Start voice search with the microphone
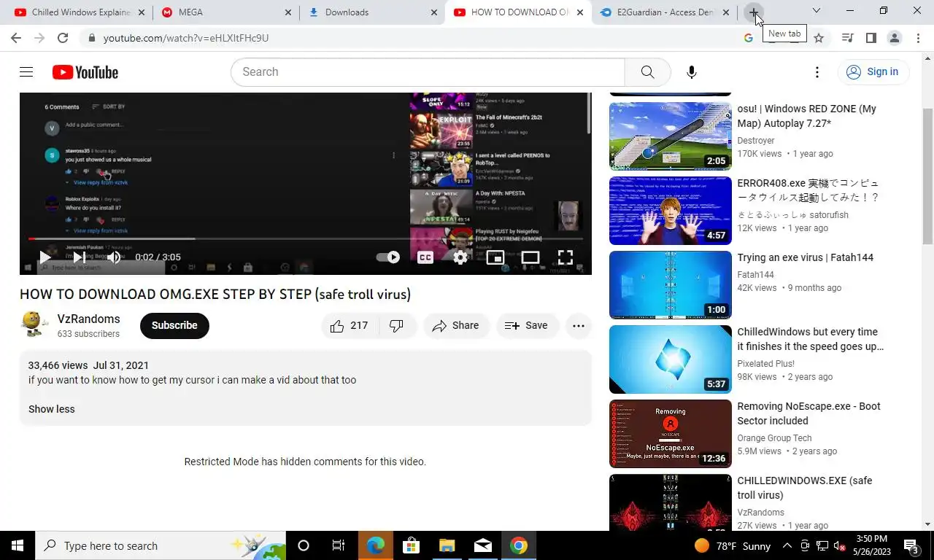 tap(691, 72)
